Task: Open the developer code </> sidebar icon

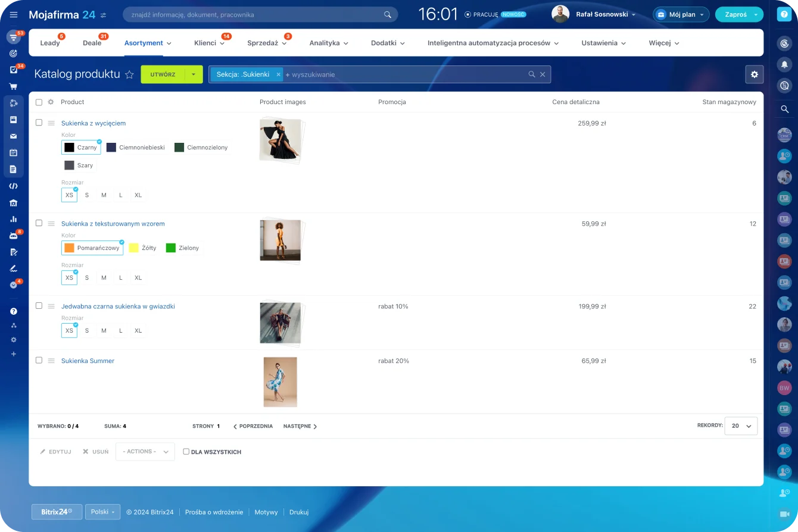Action: [13, 186]
